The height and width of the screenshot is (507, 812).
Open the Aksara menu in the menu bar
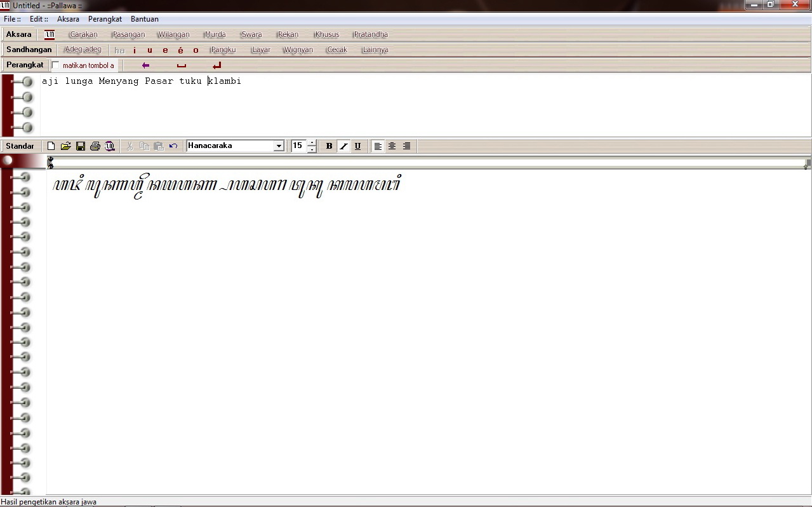tap(68, 19)
